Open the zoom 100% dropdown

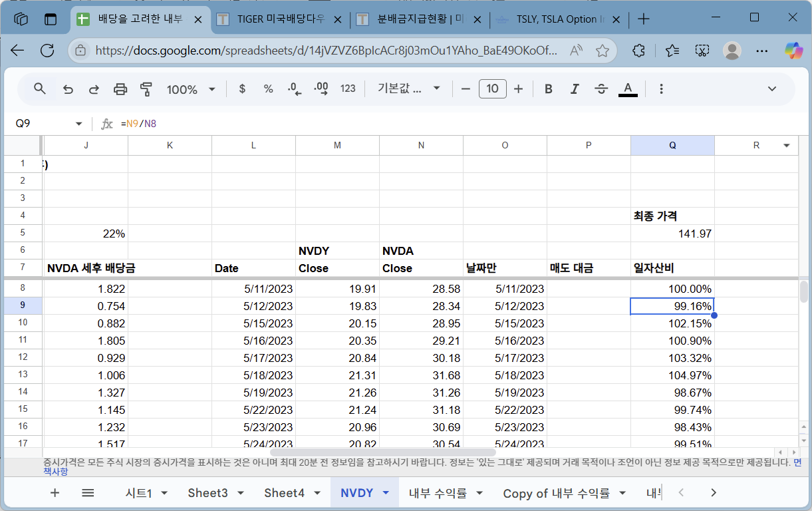pyautogui.click(x=191, y=89)
